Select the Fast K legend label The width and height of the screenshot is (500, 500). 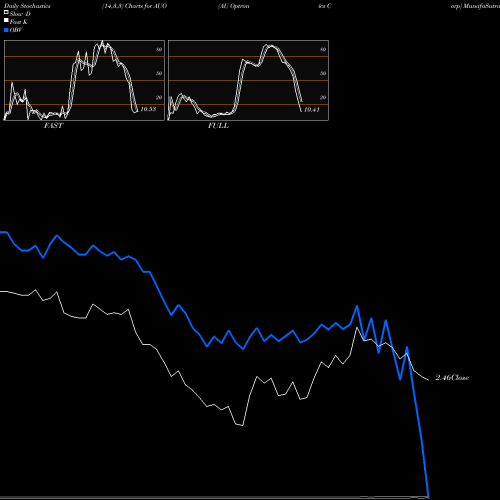point(19,22)
